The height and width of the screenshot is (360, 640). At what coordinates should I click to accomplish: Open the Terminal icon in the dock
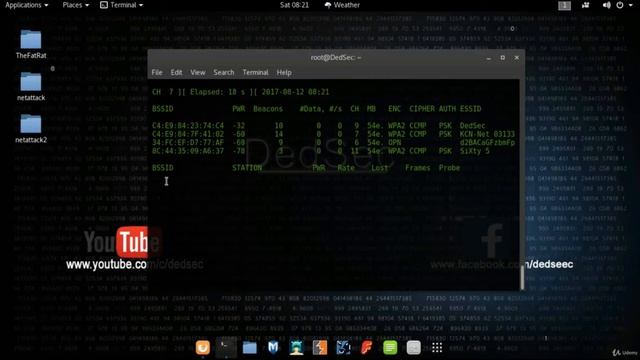(x=226, y=347)
